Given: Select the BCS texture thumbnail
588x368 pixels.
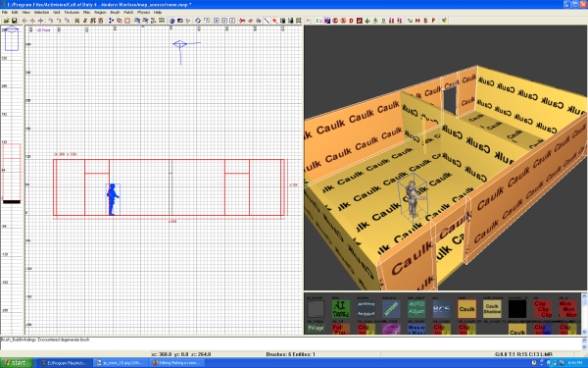Looking at the screenshot, I should tap(442, 309).
